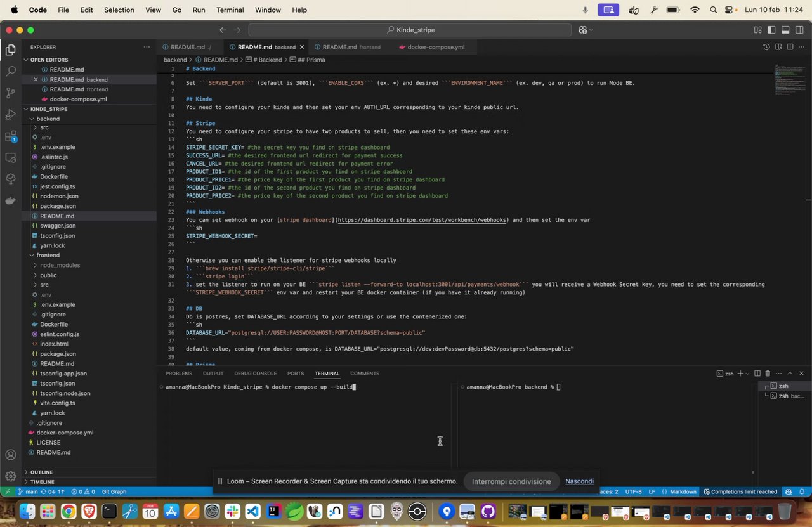Click the main branch indicator

pos(27,491)
